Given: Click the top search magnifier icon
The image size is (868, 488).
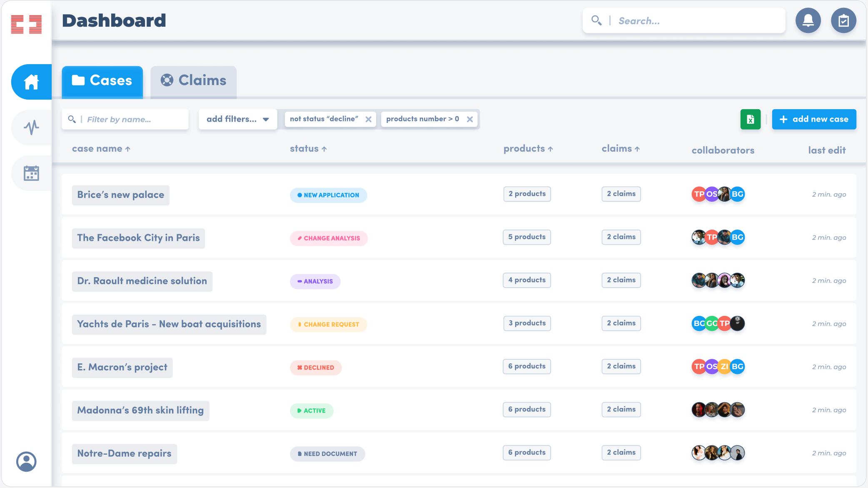Looking at the screenshot, I should (596, 20).
